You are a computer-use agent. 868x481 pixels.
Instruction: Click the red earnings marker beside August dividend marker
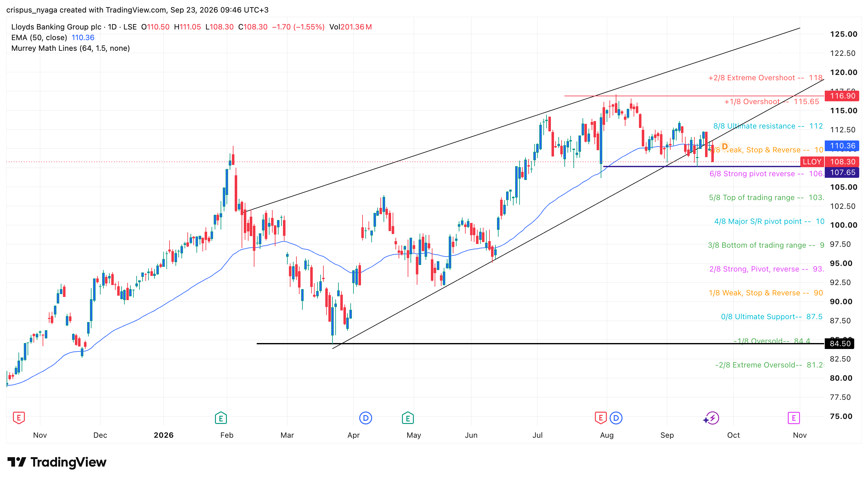(601, 418)
